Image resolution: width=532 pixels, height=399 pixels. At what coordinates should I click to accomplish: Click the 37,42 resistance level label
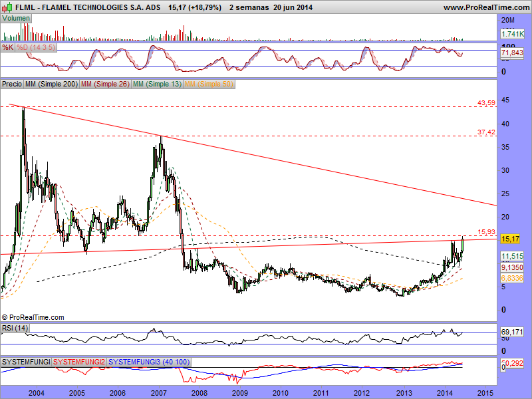(x=486, y=132)
